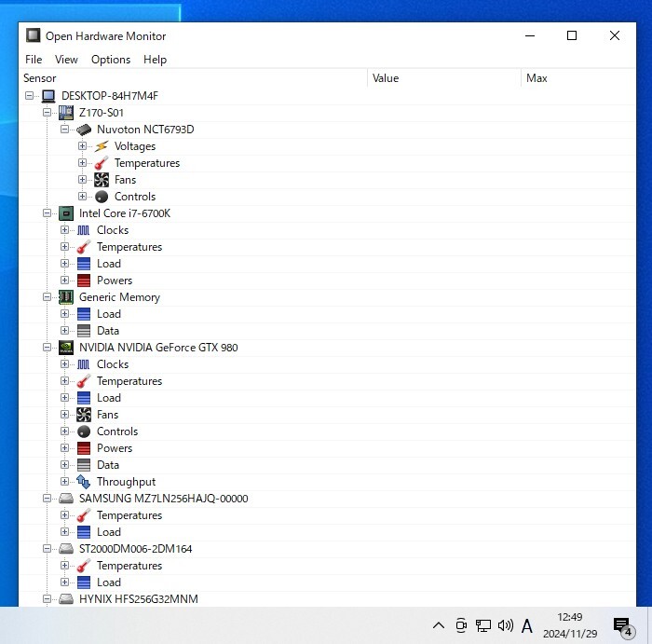Screen dimensions: 652x644
Task: Click the Max column header
Action: point(578,78)
